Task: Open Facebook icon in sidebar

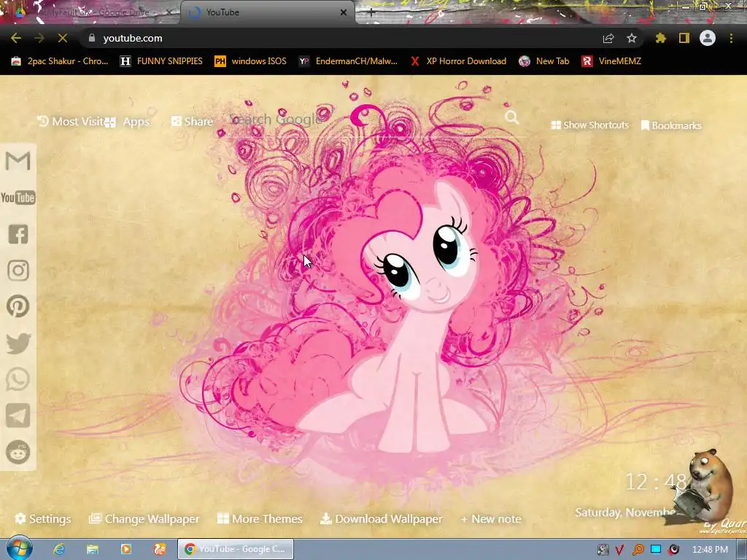Action: coord(18,234)
